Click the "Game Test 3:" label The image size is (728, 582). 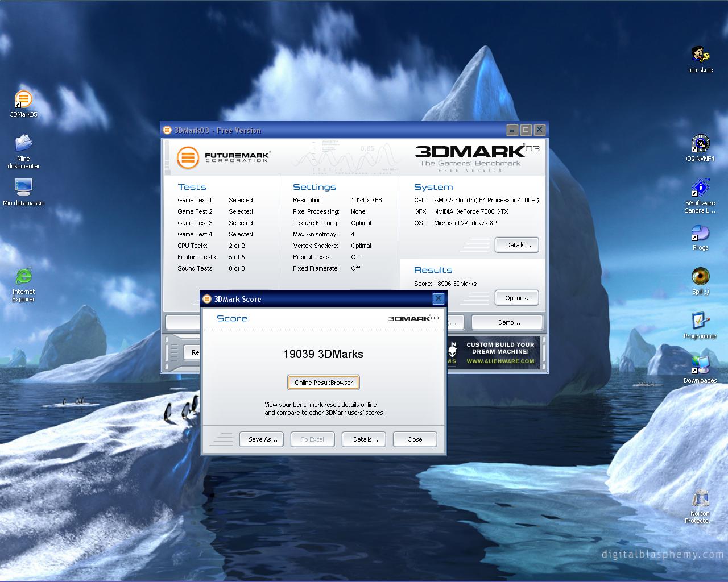(x=196, y=223)
